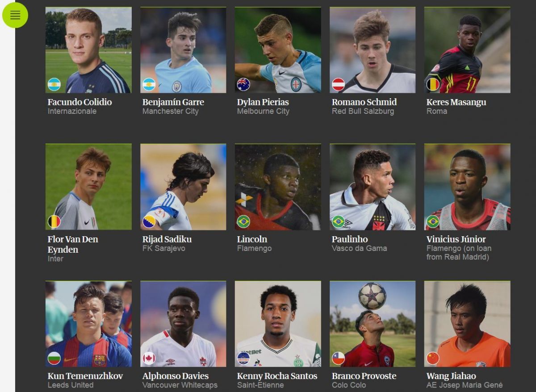Click Keres Masangu player name

point(456,102)
